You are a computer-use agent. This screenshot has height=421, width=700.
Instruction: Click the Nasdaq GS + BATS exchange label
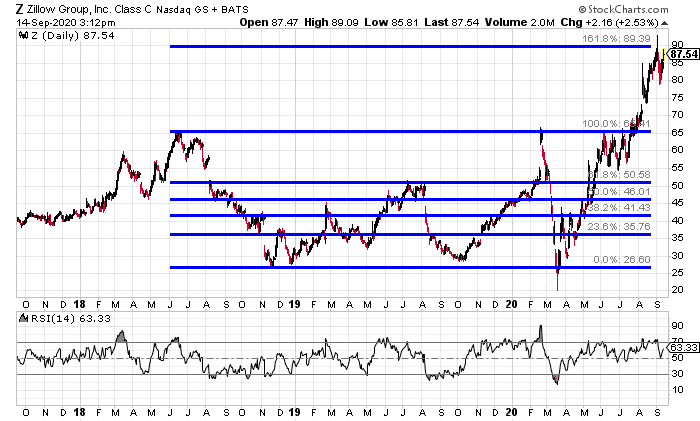(x=202, y=9)
